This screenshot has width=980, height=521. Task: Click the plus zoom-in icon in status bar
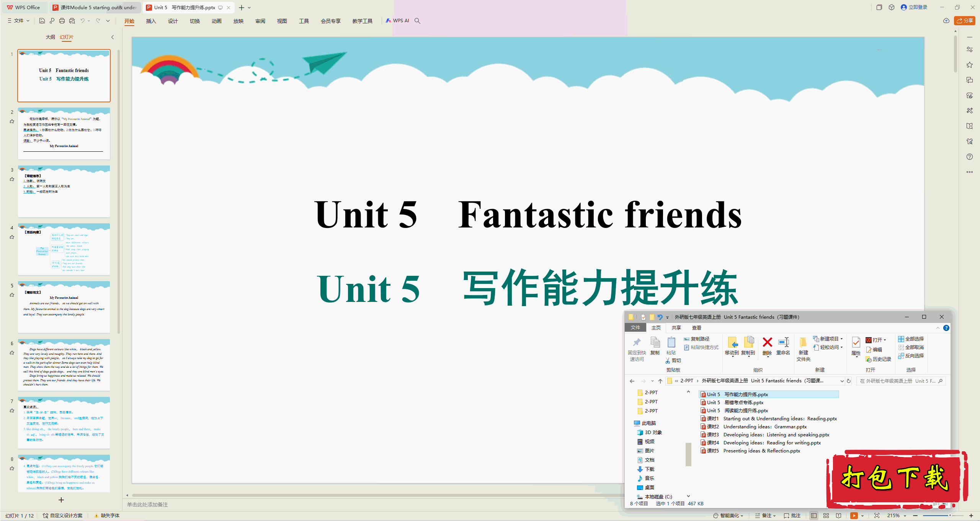point(971,516)
